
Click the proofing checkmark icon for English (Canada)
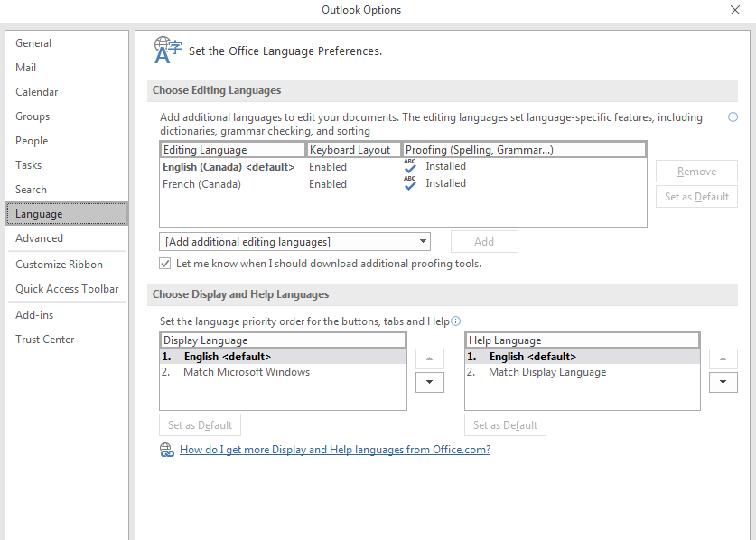(x=410, y=166)
